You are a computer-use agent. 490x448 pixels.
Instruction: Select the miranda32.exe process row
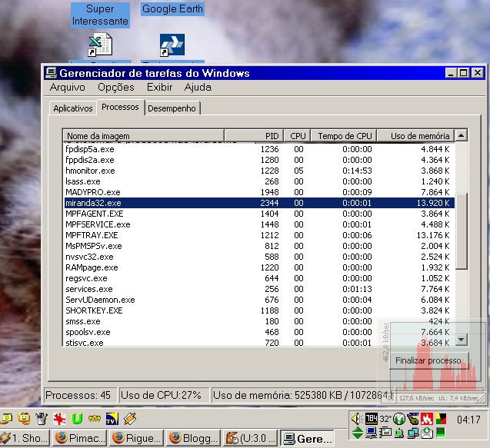259,203
